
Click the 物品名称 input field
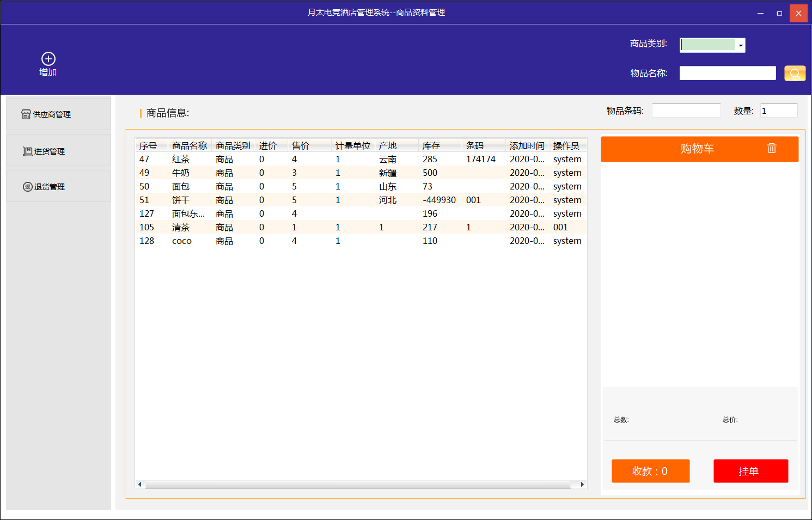[x=727, y=73]
